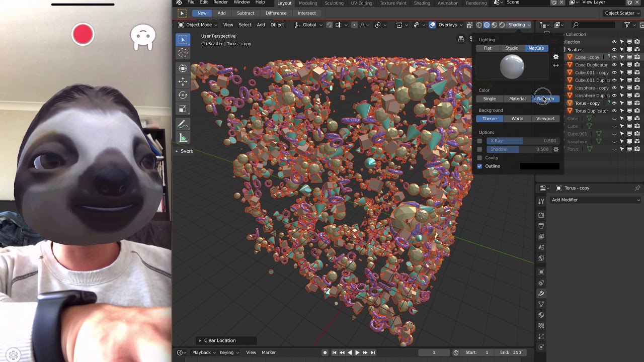
Task: Open the Render properties tab
Action: [x=541, y=215]
